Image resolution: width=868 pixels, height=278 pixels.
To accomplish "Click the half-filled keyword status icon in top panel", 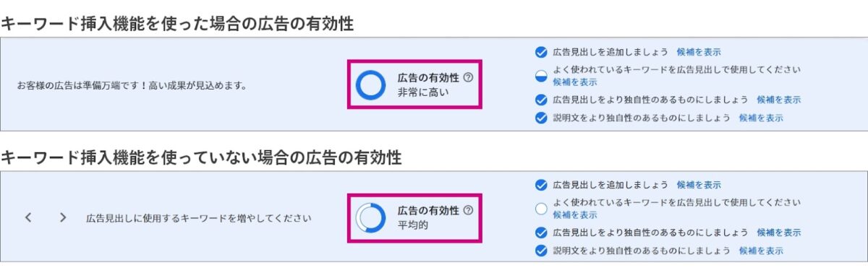I will 541,76.
